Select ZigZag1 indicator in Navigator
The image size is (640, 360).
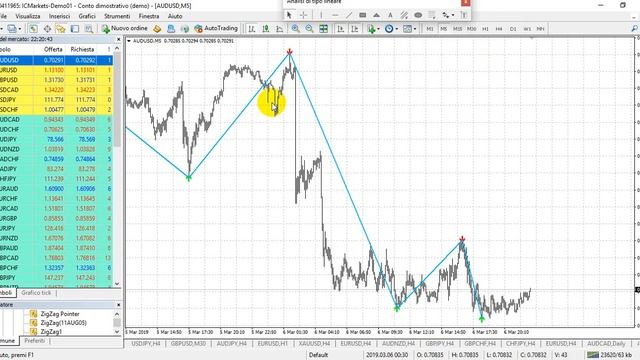click(x=51, y=331)
